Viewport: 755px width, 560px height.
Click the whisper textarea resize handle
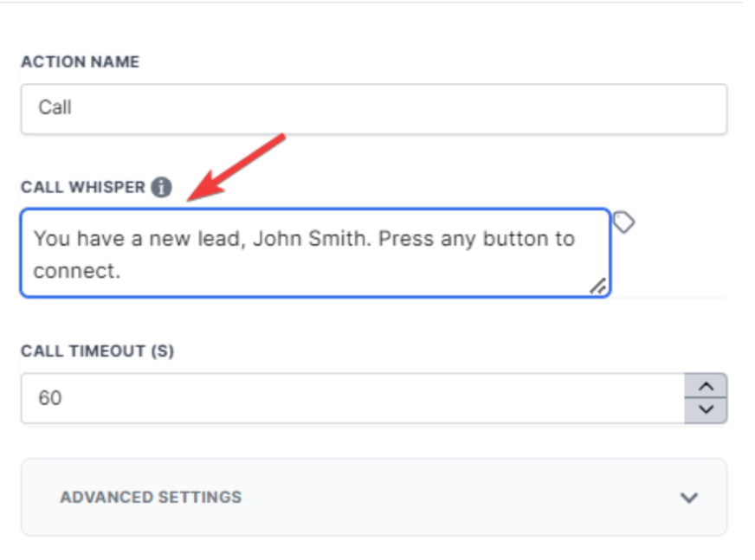597,286
